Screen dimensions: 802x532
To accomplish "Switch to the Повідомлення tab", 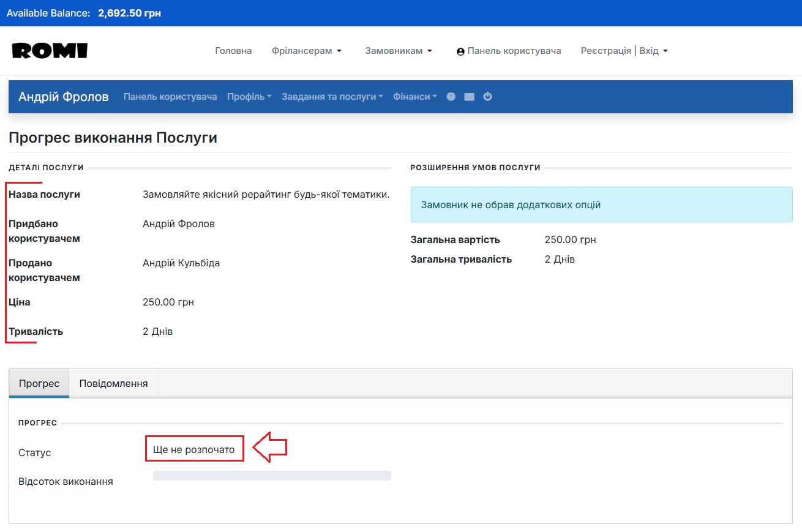I will coord(114,383).
